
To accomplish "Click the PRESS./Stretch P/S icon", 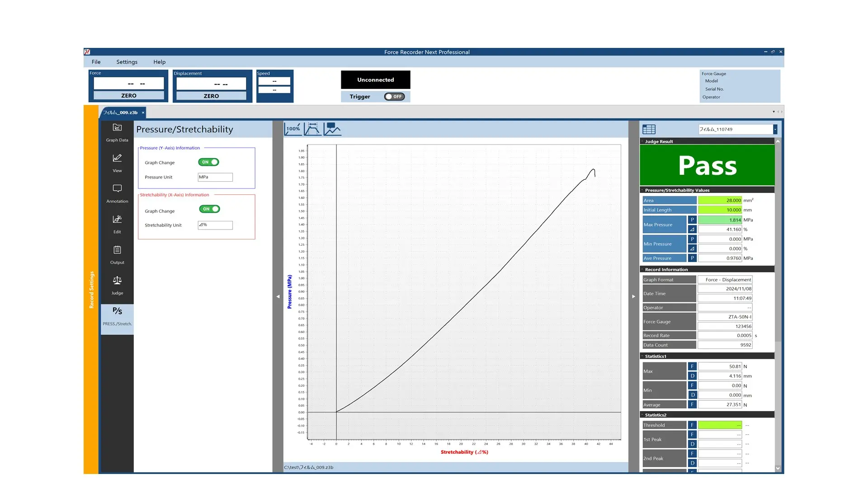I will click(x=117, y=315).
